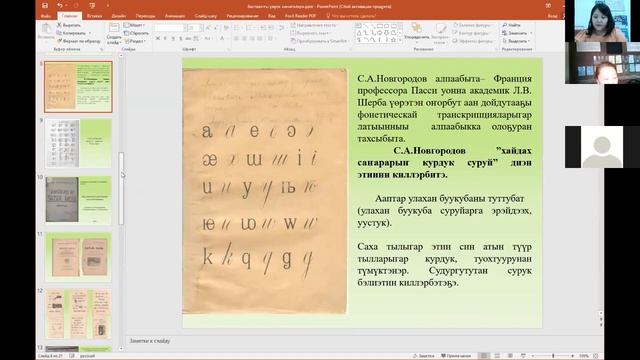
Task: Click zoom slider in status bar
Action: click(553, 356)
